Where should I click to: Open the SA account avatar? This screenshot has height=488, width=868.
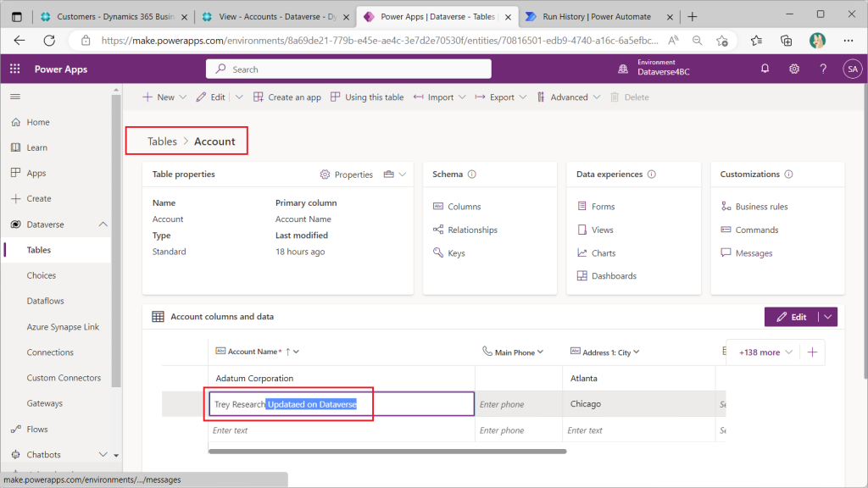click(x=853, y=69)
